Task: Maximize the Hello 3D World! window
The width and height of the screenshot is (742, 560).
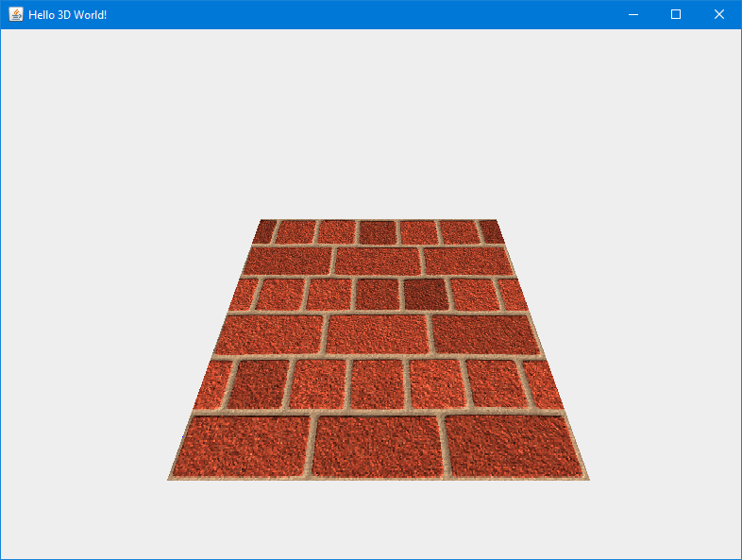Action: [x=676, y=15]
